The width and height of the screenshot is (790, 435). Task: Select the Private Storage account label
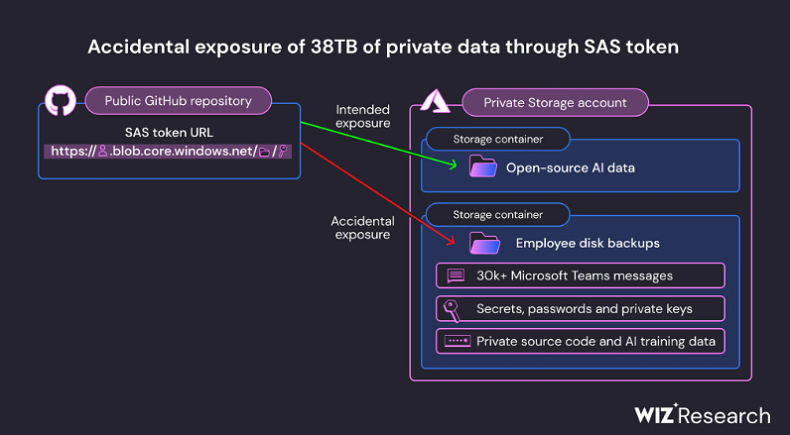pyautogui.click(x=555, y=102)
